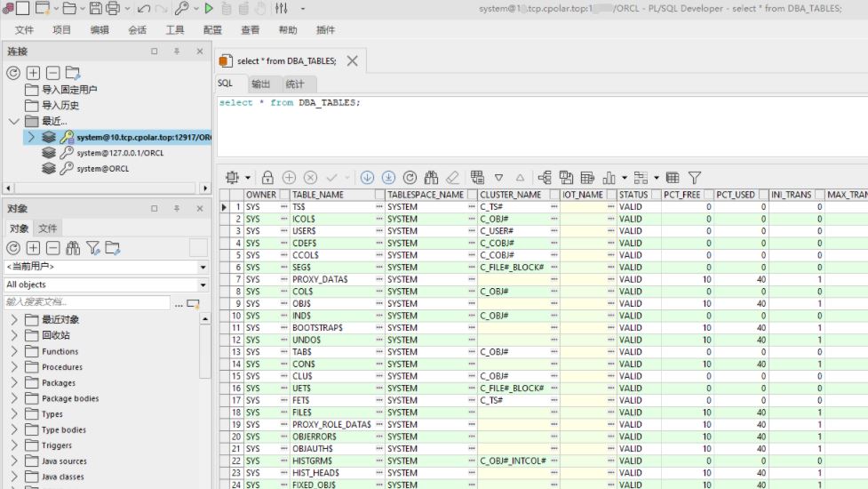
Task: Select the system@127.0.0.1/ORCL connection
Action: click(120, 153)
